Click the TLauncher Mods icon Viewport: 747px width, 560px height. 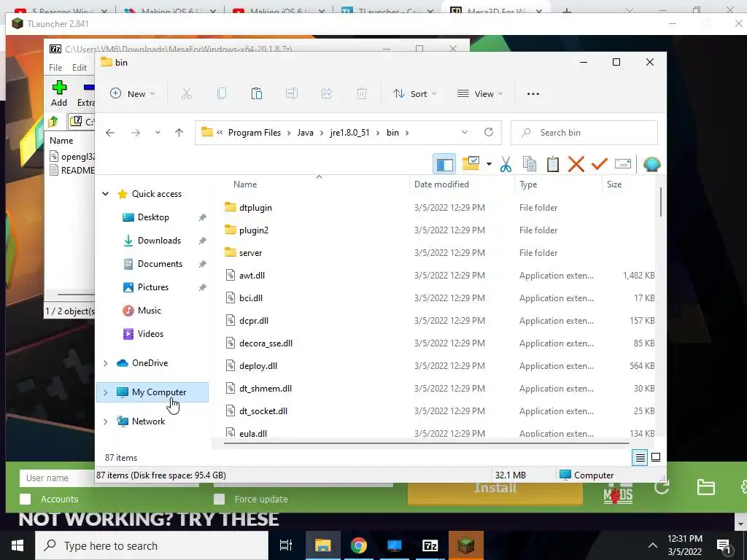click(x=618, y=495)
